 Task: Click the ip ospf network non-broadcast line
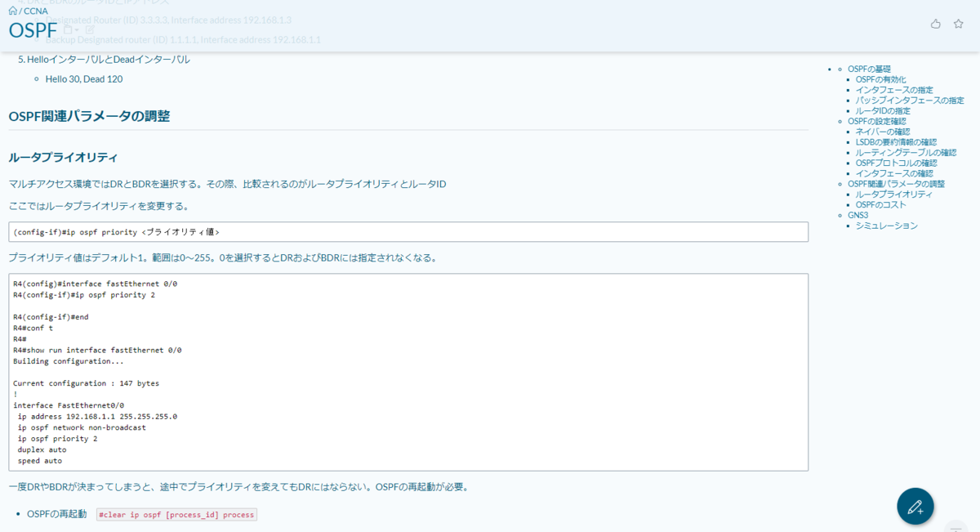coord(82,427)
